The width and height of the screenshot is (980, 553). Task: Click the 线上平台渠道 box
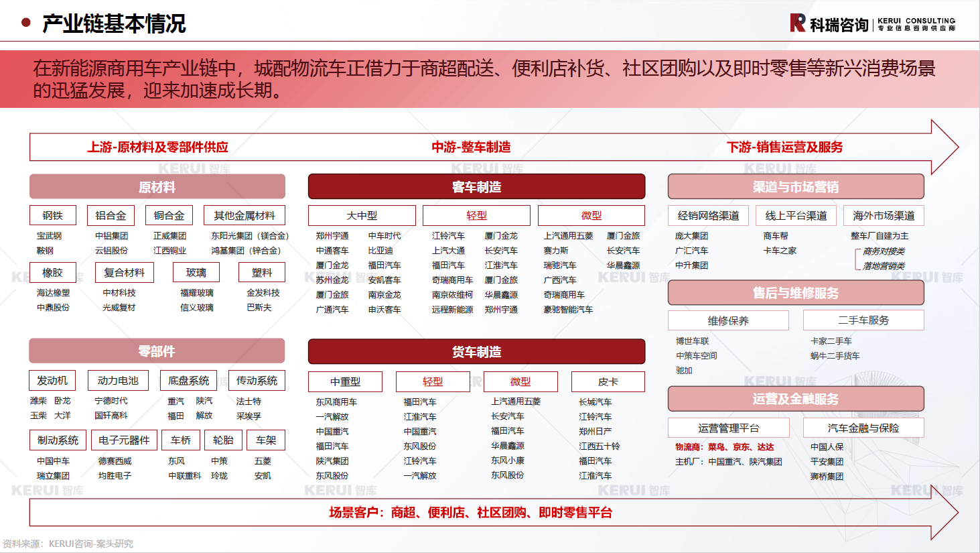pyautogui.click(x=796, y=215)
